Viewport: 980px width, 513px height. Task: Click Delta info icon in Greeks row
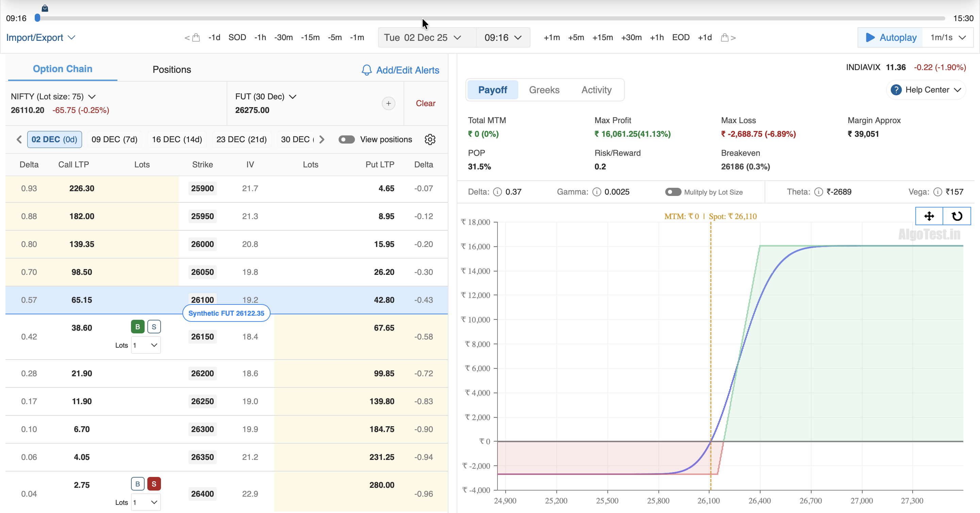pyautogui.click(x=497, y=192)
